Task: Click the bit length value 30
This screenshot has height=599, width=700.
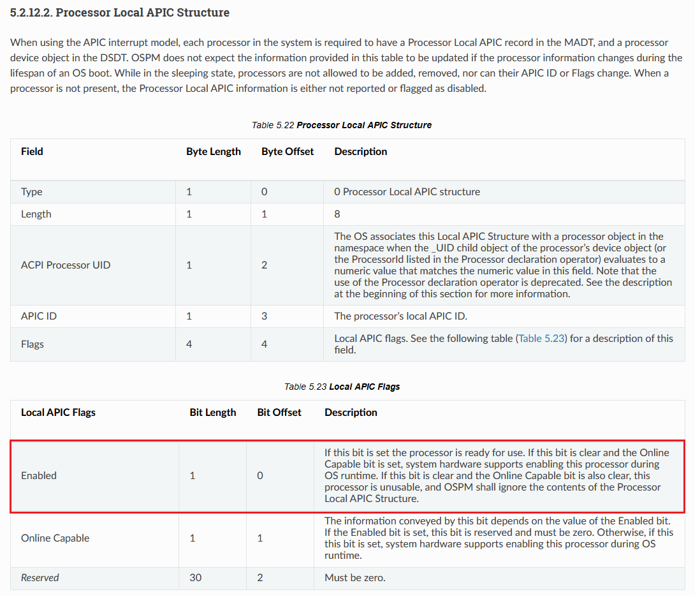Action: point(196,578)
